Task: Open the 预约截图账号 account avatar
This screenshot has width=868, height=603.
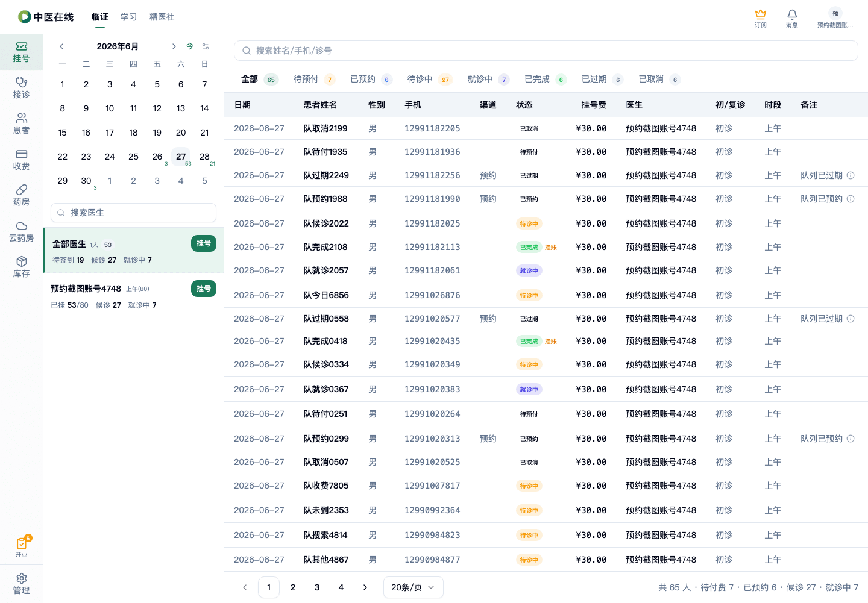Action: [x=835, y=18]
